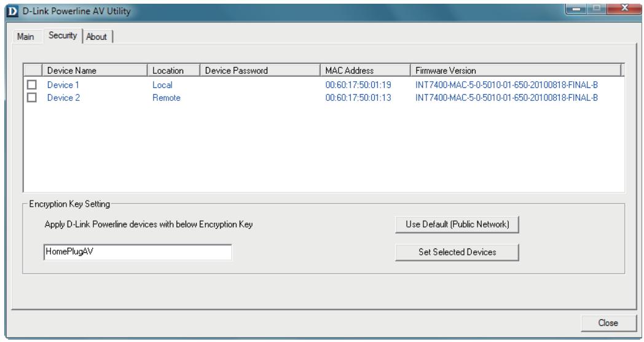Click Device 2 firmware version text
This screenshot has width=644, height=342.
point(506,98)
